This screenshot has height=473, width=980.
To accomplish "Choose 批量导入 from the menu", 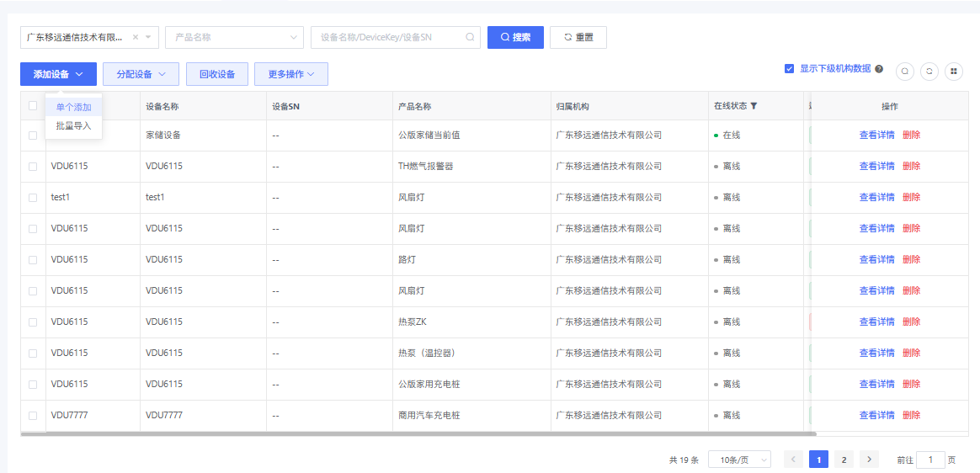I will pyautogui.click(x=73, y=125).
